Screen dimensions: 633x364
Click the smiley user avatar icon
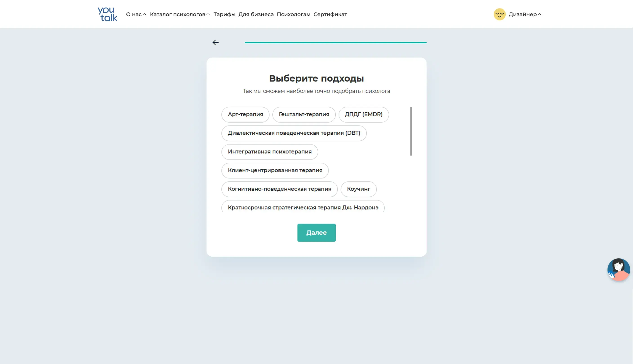[x=499, y=14]
